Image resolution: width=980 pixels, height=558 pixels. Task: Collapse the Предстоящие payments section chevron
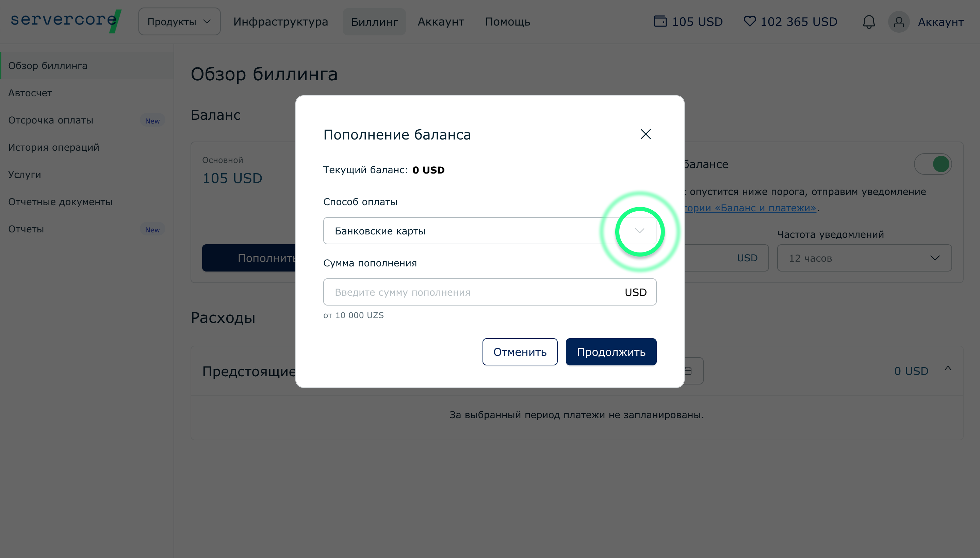948,369
